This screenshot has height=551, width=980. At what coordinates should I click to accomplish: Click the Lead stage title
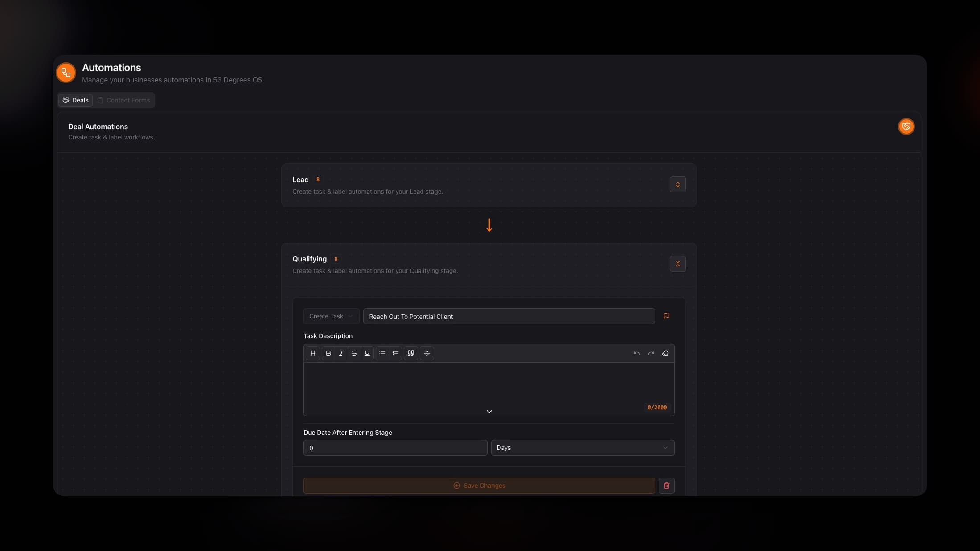click(x=300, y=180)
